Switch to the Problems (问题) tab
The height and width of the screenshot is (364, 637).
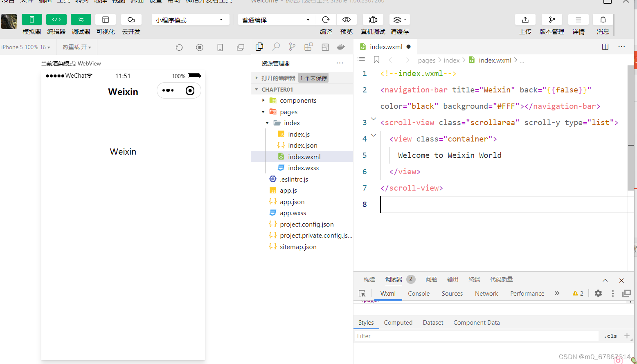431,279
